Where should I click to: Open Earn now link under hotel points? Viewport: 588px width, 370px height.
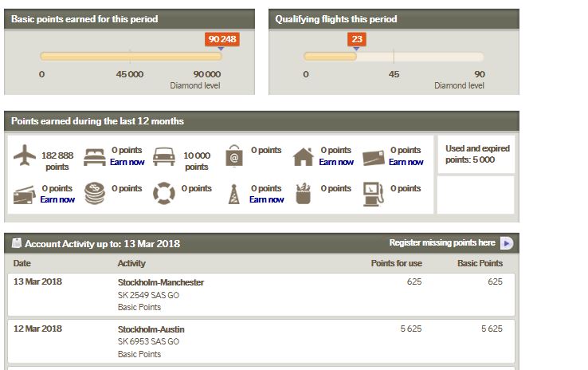coord(127,162)
